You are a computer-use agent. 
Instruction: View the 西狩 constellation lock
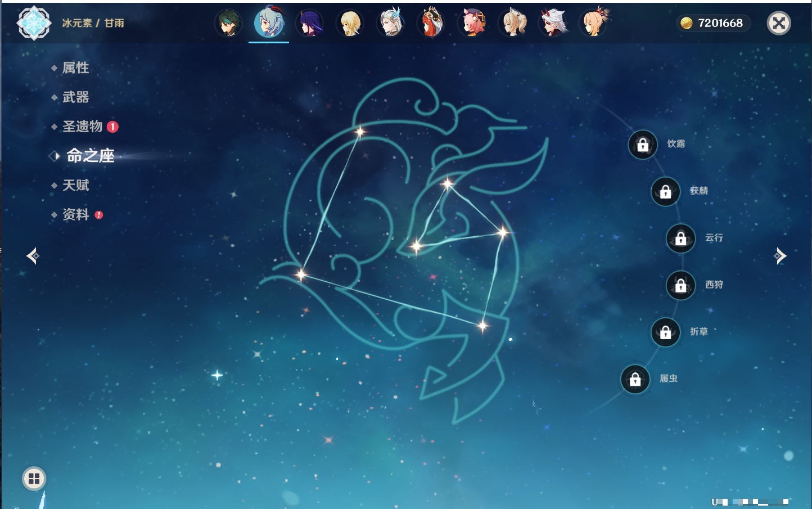[x=680, y=286]
